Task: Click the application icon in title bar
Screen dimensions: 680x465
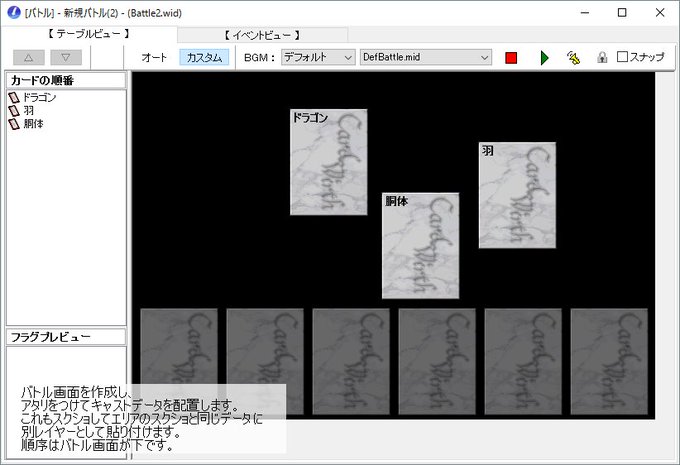Action: coord(14,12)
